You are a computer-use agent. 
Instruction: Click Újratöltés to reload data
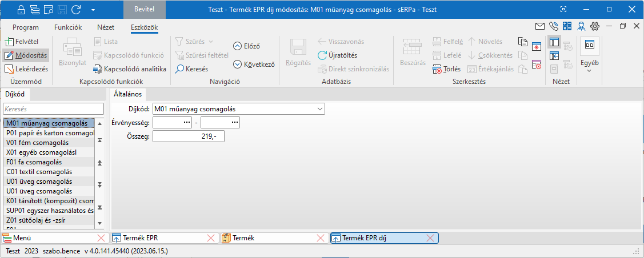337,55
